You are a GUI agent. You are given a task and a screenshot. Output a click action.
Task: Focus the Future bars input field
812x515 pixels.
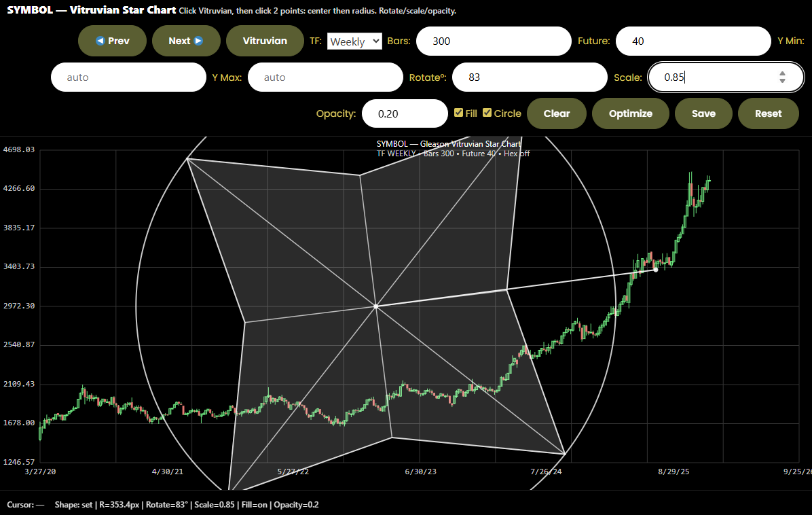point(693,41)
